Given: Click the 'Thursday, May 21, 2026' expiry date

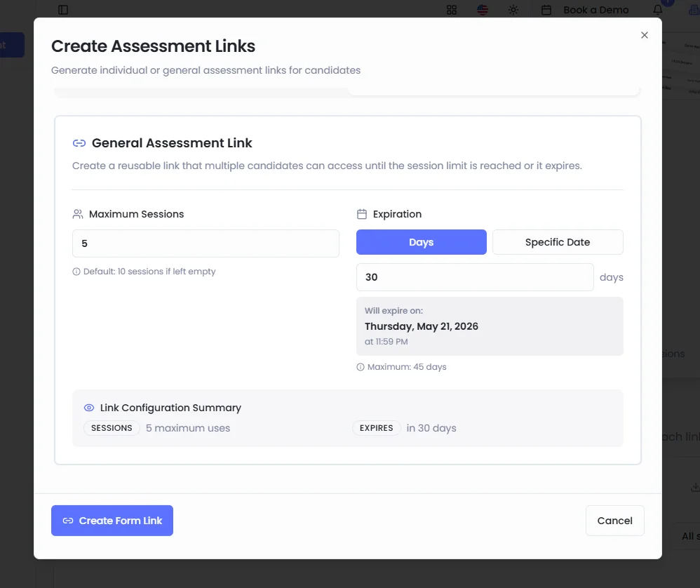Looking at the screenshot, I should 421,326.
